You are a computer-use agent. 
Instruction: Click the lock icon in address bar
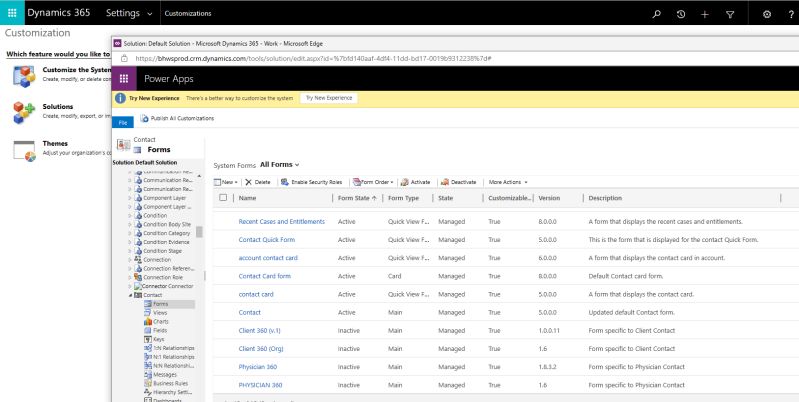[x=124, y=59]
